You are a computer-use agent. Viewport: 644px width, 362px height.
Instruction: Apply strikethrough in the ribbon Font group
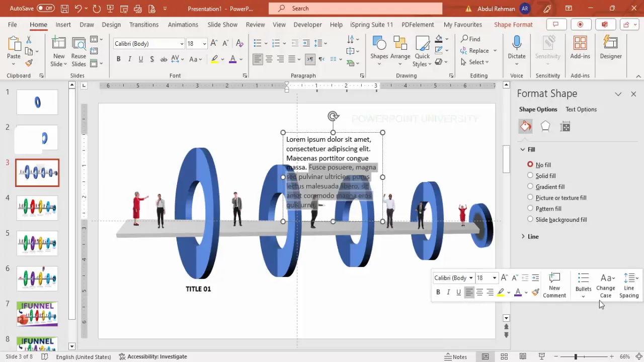[x=164, y=59]
